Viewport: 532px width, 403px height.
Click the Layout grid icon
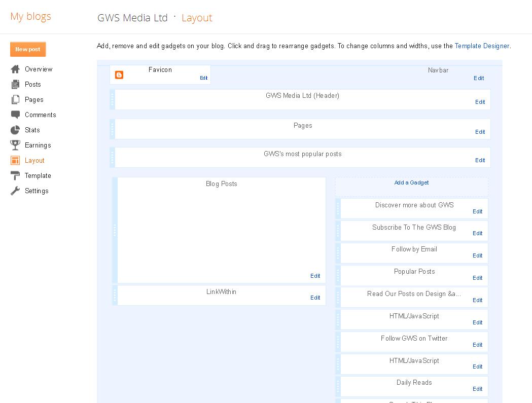pos(15,161)
